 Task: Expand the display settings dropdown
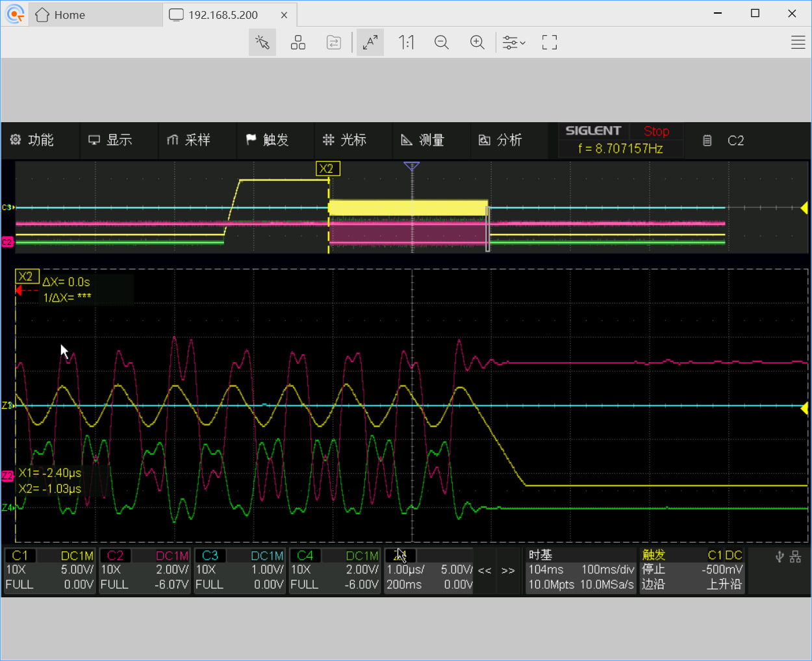514,43
